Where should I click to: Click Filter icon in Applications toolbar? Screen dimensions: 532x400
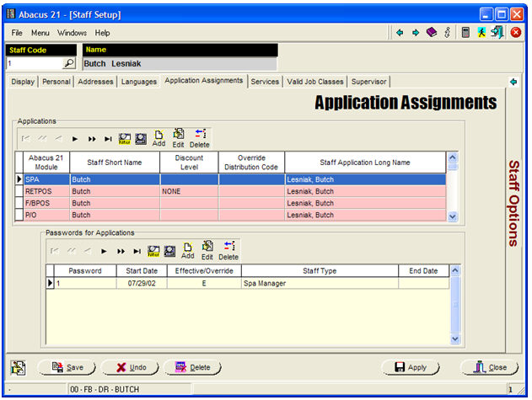click(x=125, y=138)
